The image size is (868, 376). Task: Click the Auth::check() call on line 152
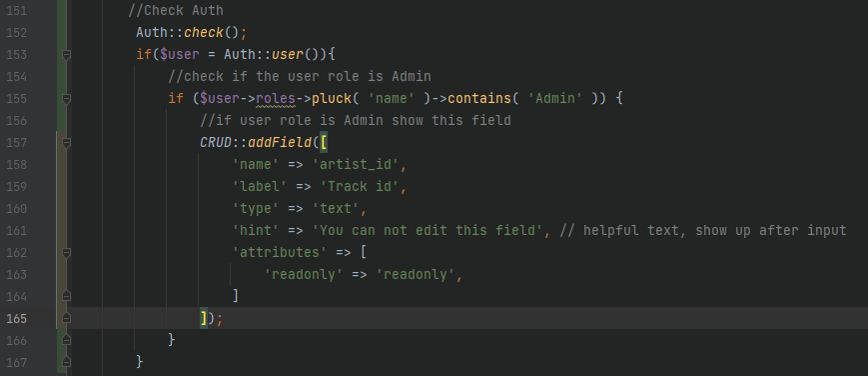188,33
